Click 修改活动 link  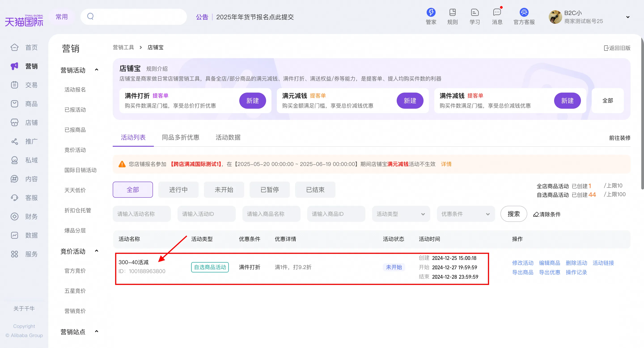coord(523,263)
